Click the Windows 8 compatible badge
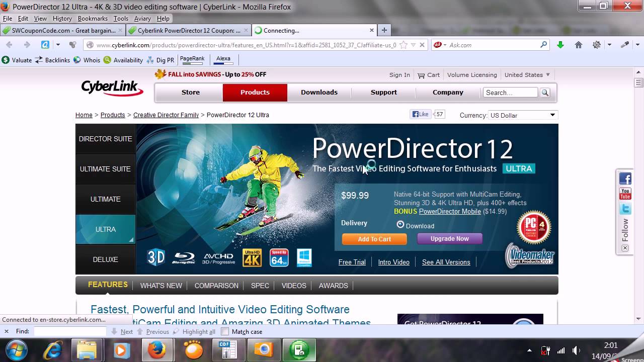Viewport: 644px width, 362px height. click(304, 257)
